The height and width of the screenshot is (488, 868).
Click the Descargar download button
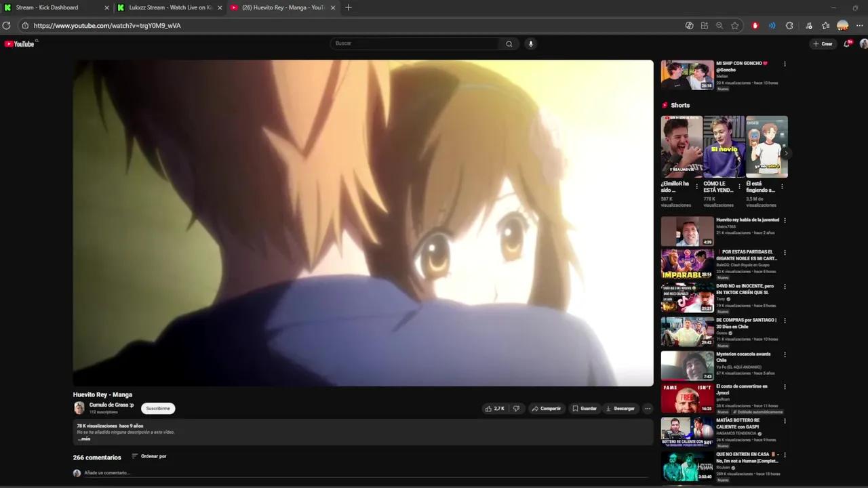620,409
